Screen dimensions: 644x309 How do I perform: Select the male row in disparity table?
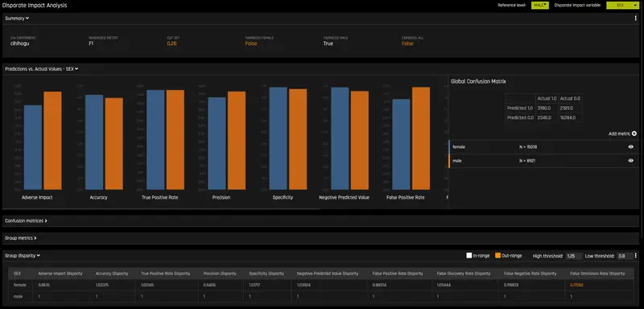coord(321,296)
